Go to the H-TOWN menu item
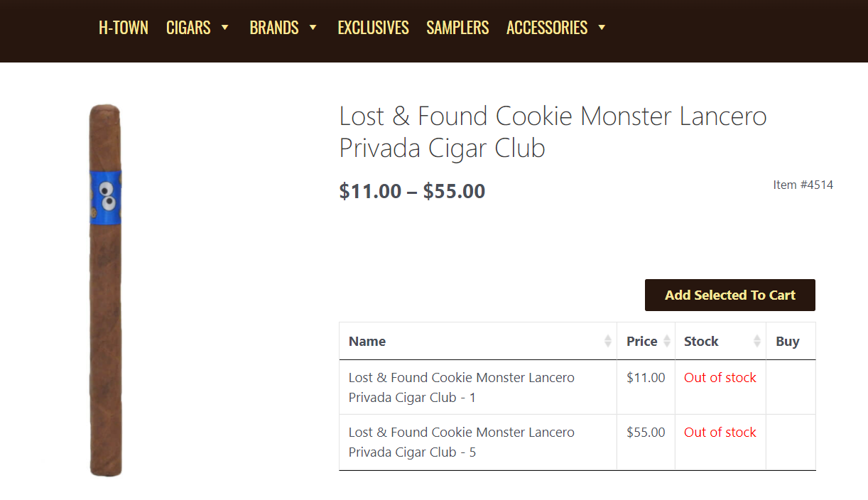Image resolution: width=868 pixels, height=500 pixels. click(124, 28)
